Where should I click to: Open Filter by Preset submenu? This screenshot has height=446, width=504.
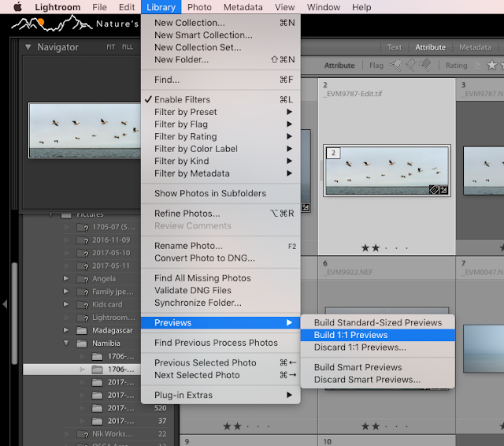point(220,112)
